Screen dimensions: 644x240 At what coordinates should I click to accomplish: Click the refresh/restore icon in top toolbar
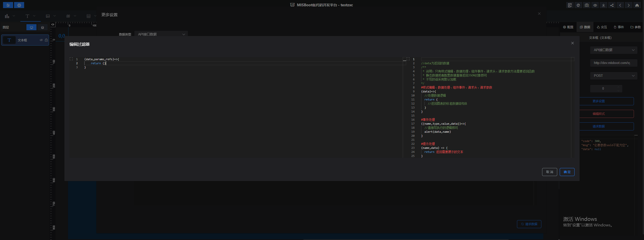tap(578, 5)
